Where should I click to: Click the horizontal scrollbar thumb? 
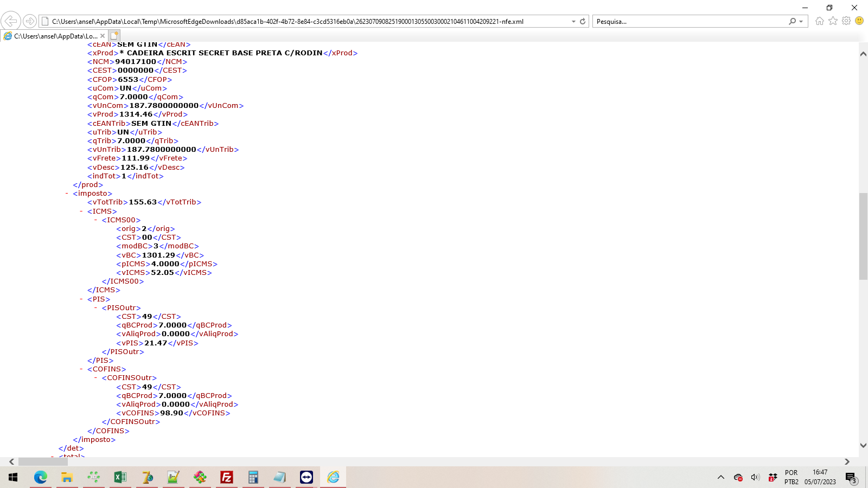43,461
